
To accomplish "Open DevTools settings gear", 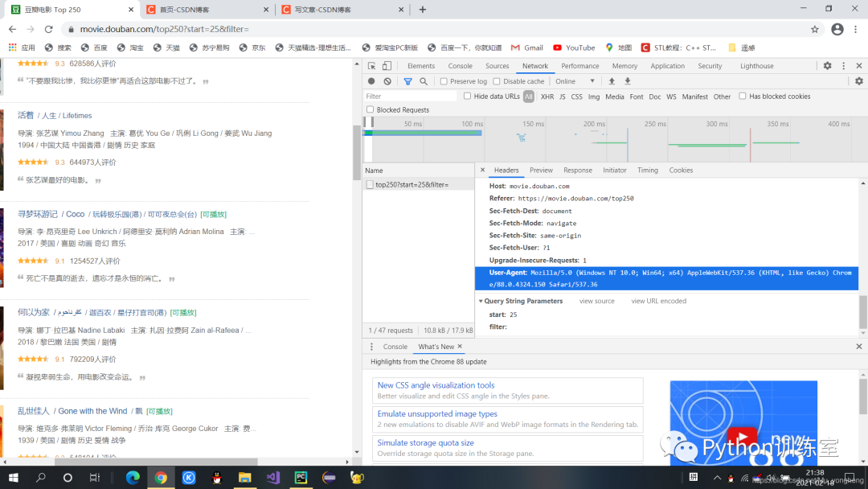I will coord(827,66).
